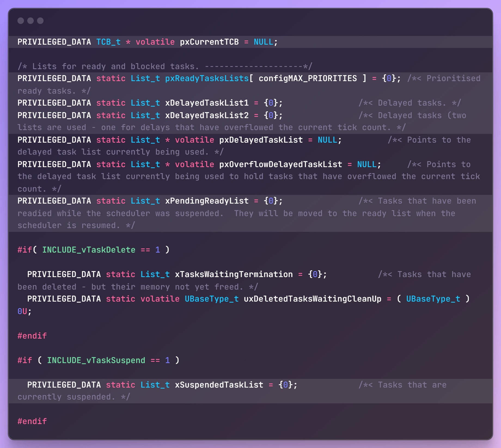Click the third gray window dot
The image size is (501, 448).
point(40,21)
